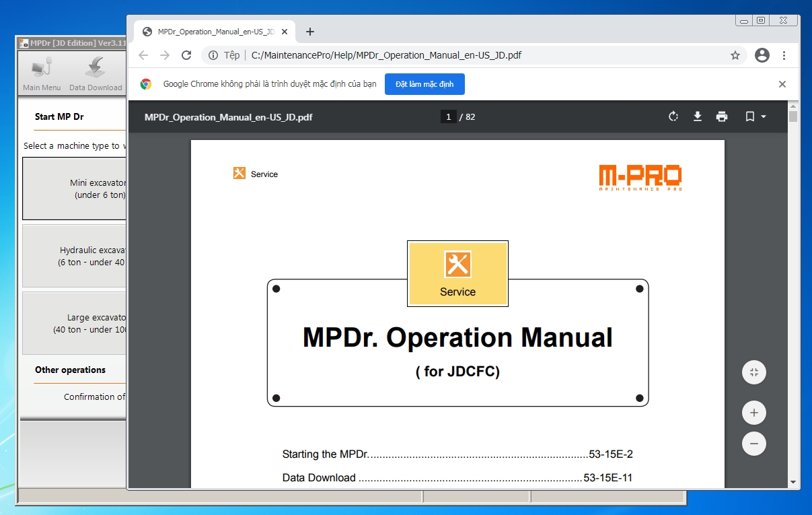Switch to the MPDr_Operation_Manual browser tab
Screen dimensions: 812x515
pos(209,31)
